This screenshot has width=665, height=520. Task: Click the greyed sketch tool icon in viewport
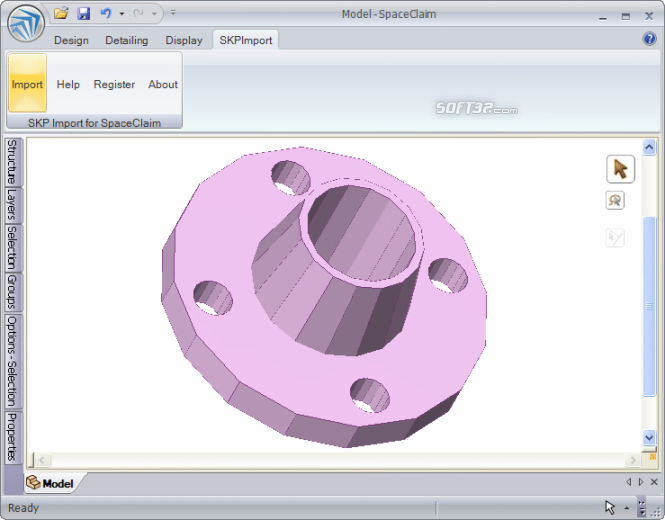pyautogui.click(x=615, y=238)
